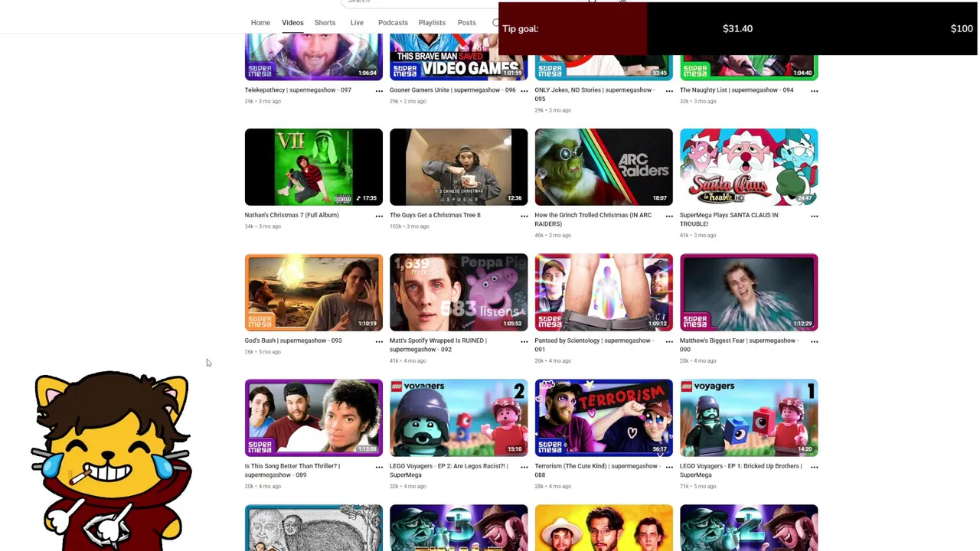The width and height of the screenshot is (980, 551).
Task: Open title link Gooner Gamers Unite 096
Action: pos(452,90)
